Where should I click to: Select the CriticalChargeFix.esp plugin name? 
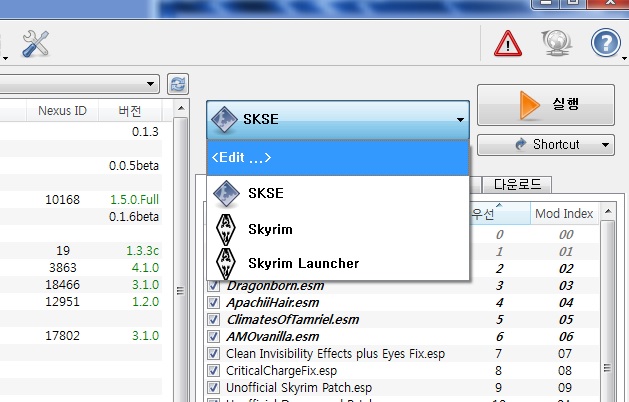tap(281, 371)
